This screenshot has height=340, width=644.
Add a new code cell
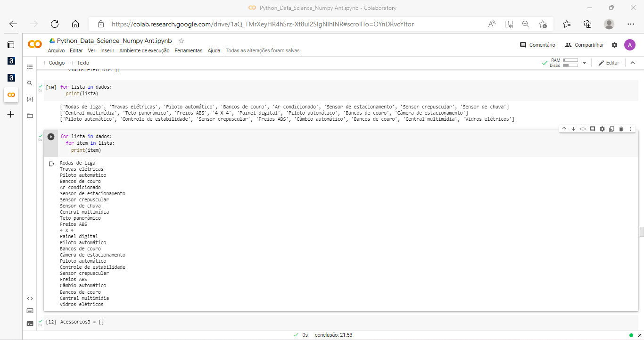(54, 63)
